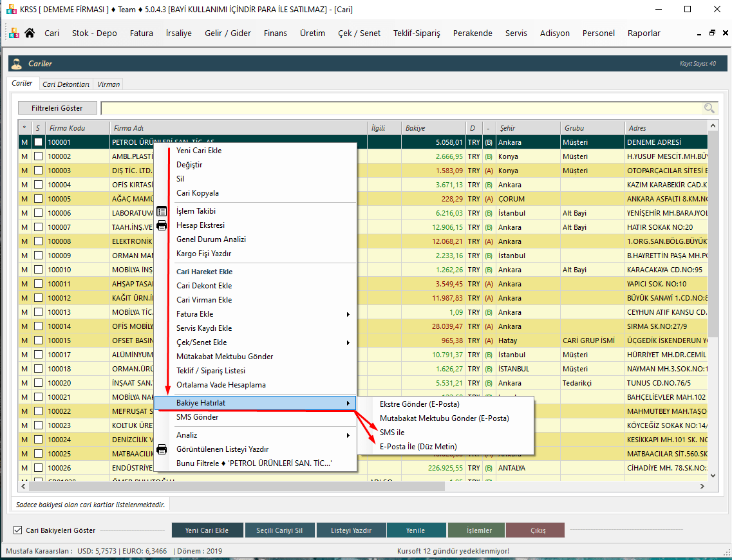The image size is (732, 560).
Task: Click the vertical scrollbar down arrow
Action: click(x=713, y=476)
